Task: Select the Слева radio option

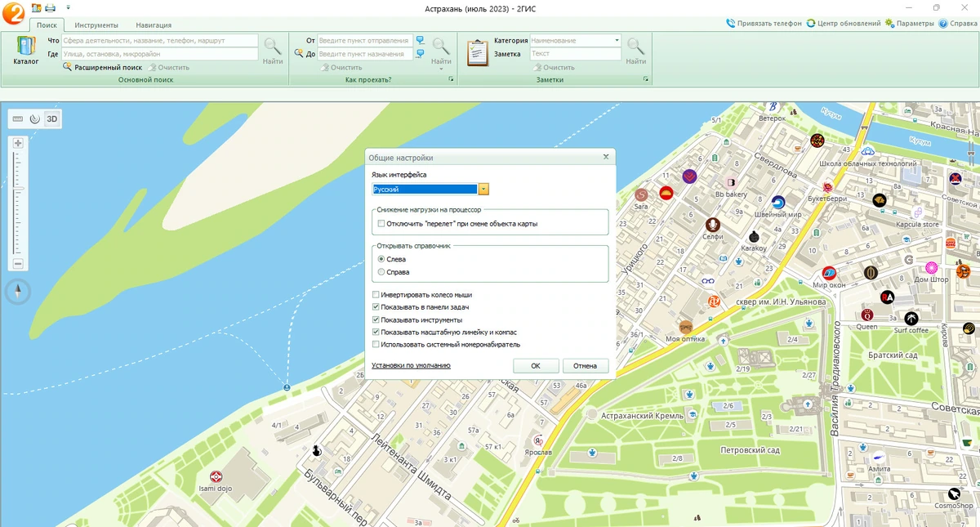Action: (x=381, y=259)
